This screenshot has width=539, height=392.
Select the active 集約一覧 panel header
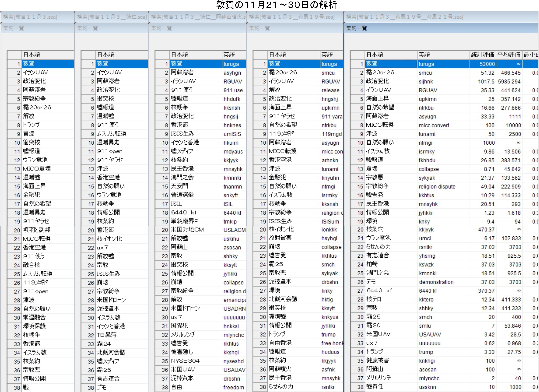pyautogui.click(x=356, y=28)
